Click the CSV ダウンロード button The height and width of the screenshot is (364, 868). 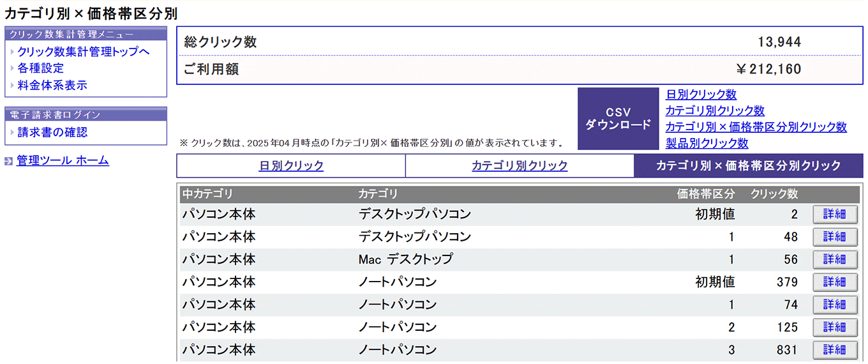point(618,119)
